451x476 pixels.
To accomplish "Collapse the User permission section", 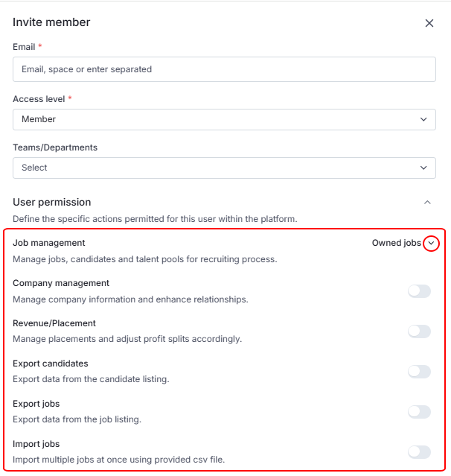I will tap(427, 202).
